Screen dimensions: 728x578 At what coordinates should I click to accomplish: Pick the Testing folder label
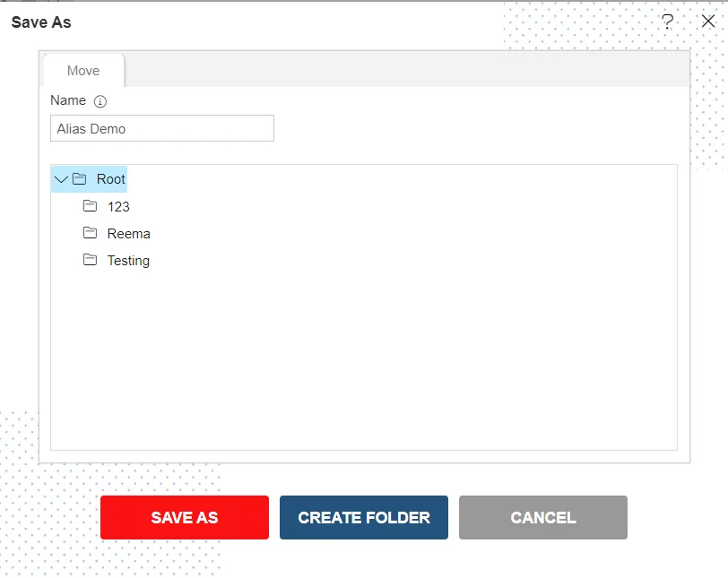tap(128, 261)
